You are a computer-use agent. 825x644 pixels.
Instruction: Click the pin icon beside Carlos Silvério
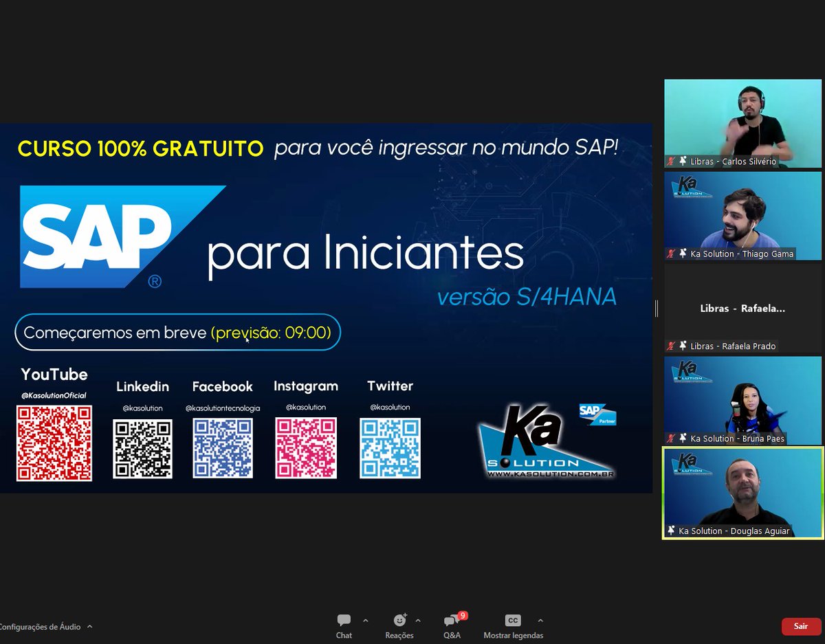click(x=683, y=162)
